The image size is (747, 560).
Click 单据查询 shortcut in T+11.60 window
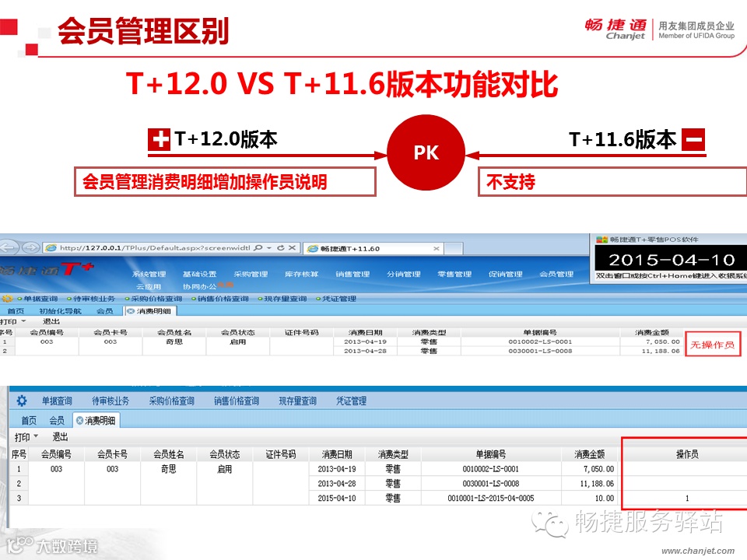click(40, 299)
